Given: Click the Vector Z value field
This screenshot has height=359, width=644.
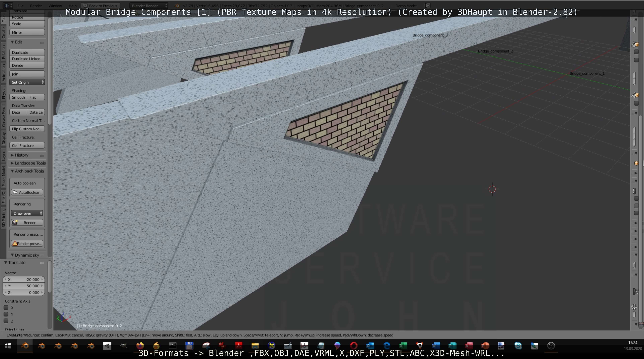Looking at the screenshot, I should pos(24,292).
